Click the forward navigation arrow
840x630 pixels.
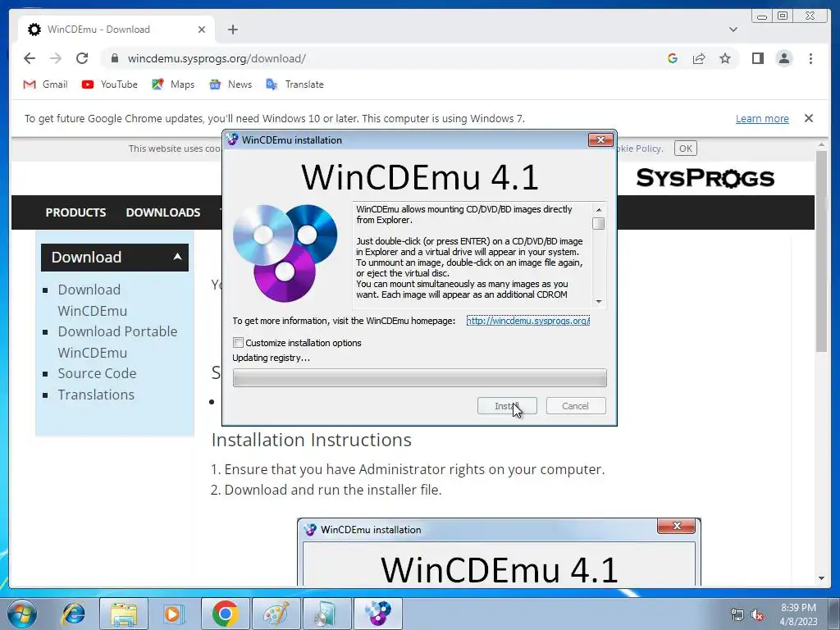coord(56,58)
